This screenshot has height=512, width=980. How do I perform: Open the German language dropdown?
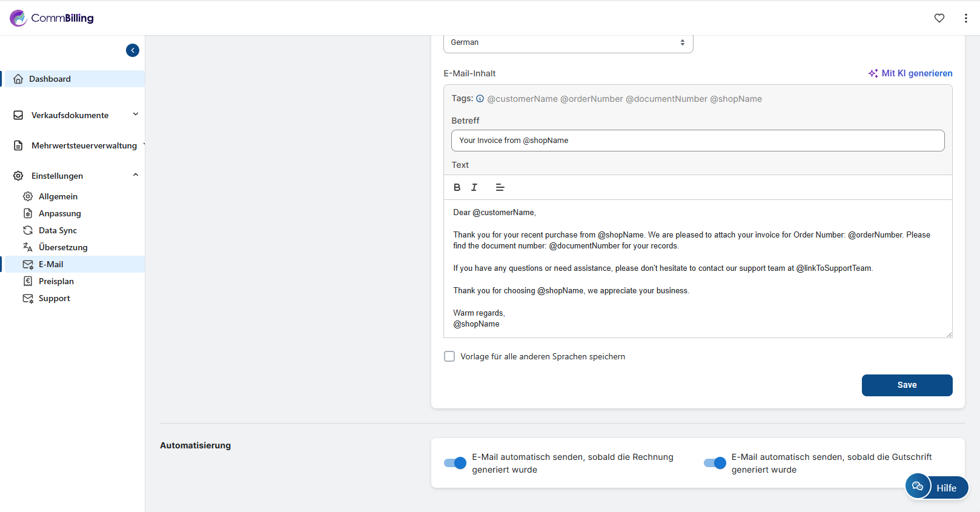click(568, 42)
